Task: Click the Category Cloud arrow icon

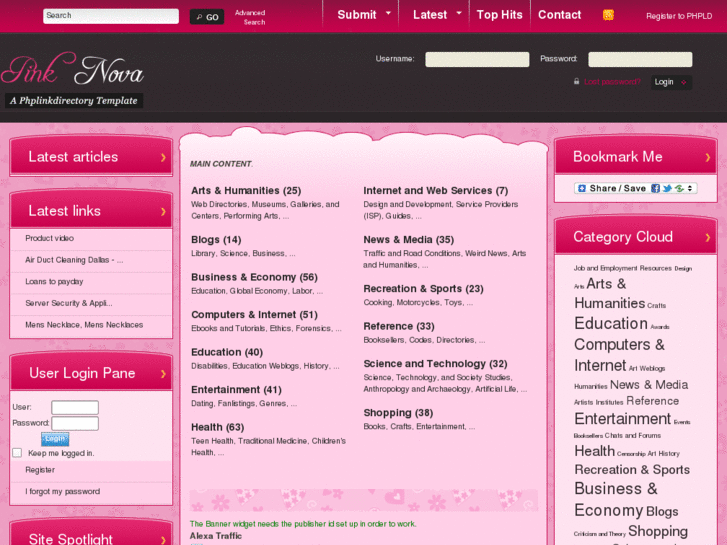Action: click(x=707, y=237)
